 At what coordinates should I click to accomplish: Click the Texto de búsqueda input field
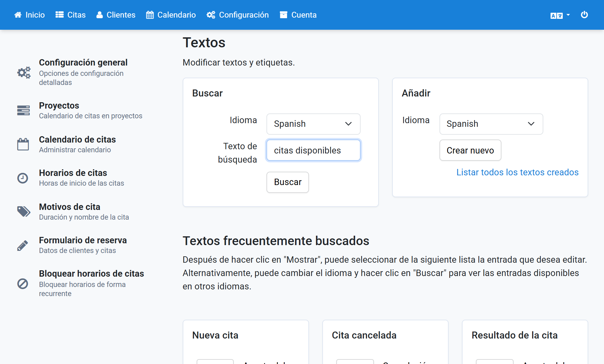[313, 150]
